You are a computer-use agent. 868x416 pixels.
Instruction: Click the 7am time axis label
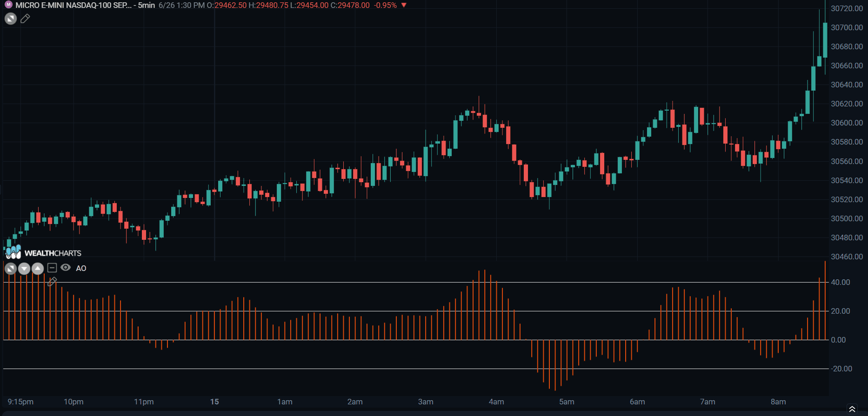(x=708, y=402)
